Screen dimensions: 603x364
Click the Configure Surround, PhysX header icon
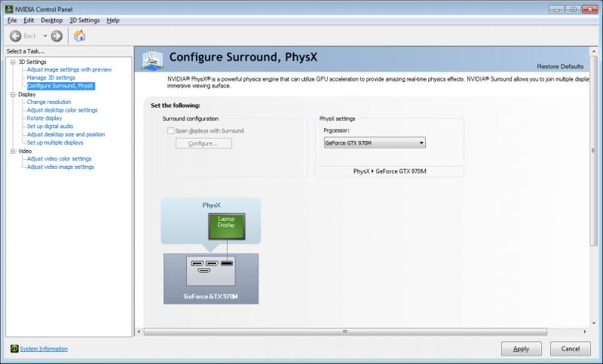point(152,60)
